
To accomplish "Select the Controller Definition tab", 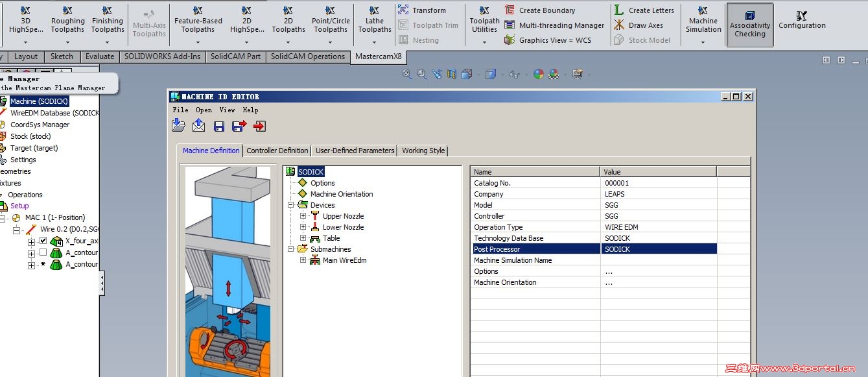I will point(277,151).
